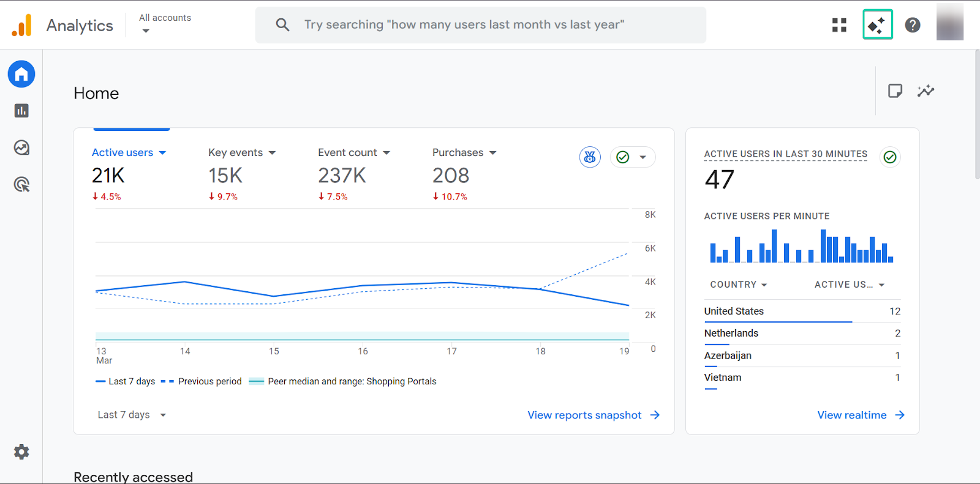The image size is (980, 484).
Task: Open Advertising from the sidebar
Action: pos(21,184)
